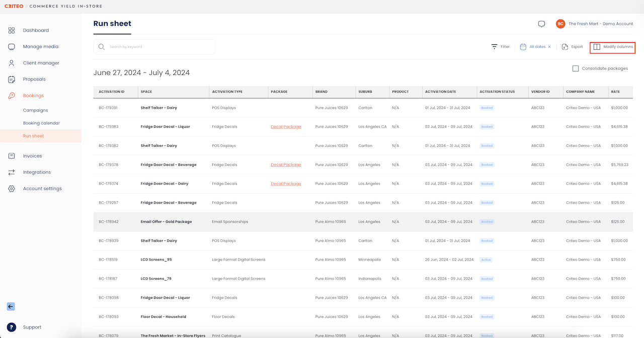The height and width of the screenshot is (338, 644).
Task: Click the Proposals sidebar icon
Action: tap(12, 79)
